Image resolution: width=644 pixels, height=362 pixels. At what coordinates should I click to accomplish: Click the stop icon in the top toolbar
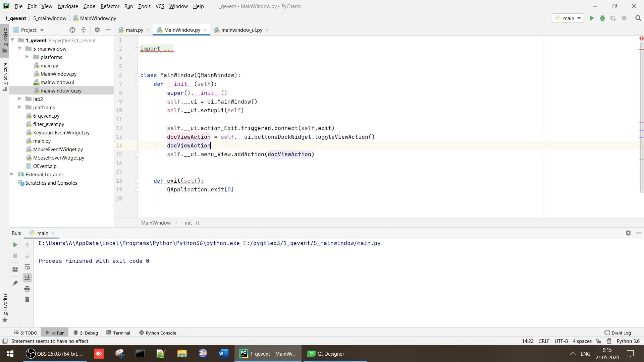pyautogui.click(x=624, y=18)
